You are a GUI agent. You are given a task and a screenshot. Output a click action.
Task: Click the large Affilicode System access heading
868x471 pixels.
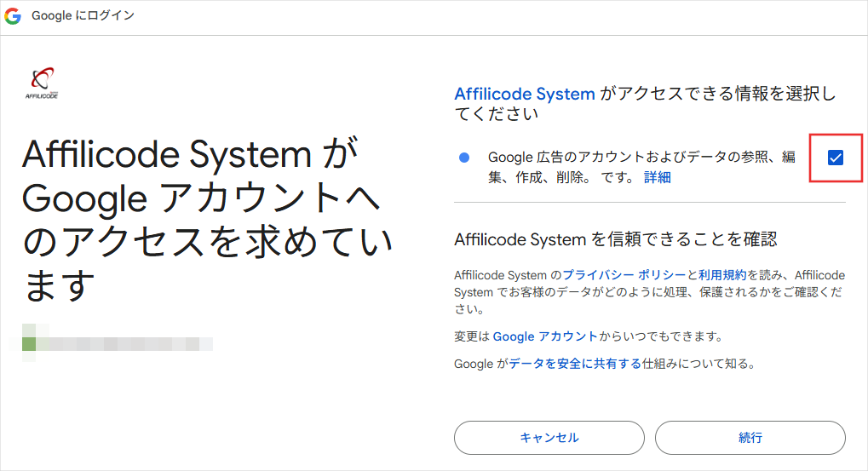[204, 220]
